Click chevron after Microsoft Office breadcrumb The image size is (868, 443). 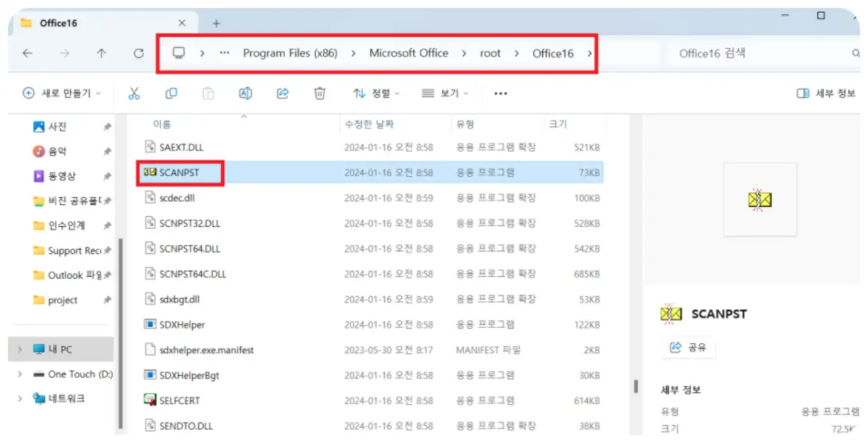(464, 54)
